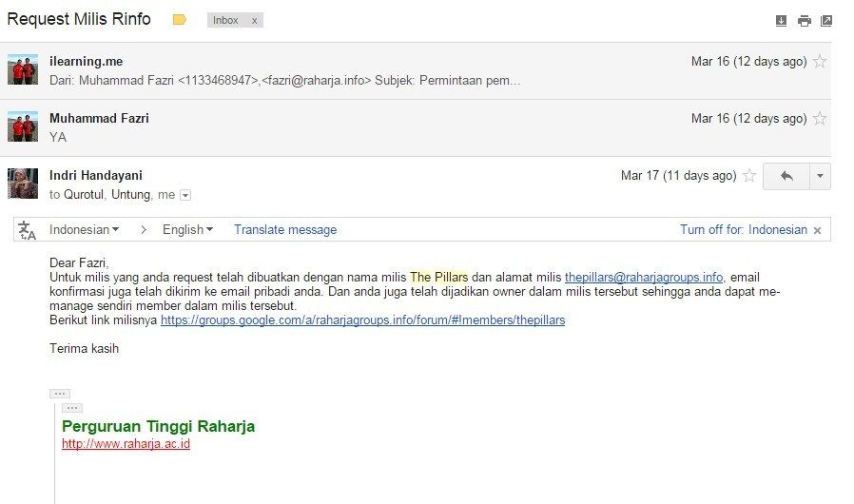Open the groups.google.com thepillars forum link
Screen dimensions: 854x504
point(362,320)
